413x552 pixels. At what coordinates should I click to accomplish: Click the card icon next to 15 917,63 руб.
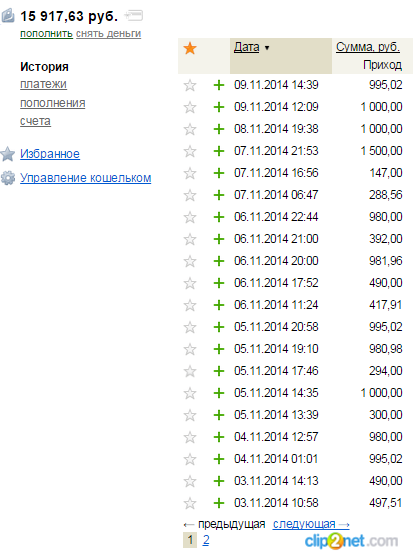click(x=134, y=15)
